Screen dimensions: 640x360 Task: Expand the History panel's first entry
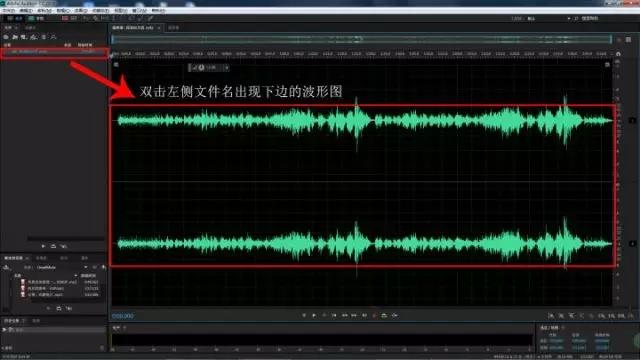coord(4,329)
